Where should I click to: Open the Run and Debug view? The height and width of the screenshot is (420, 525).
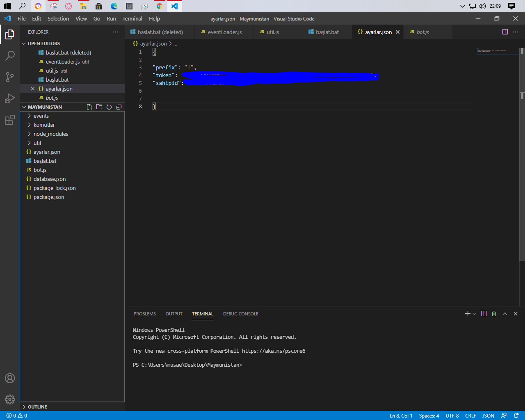(10, 98)
